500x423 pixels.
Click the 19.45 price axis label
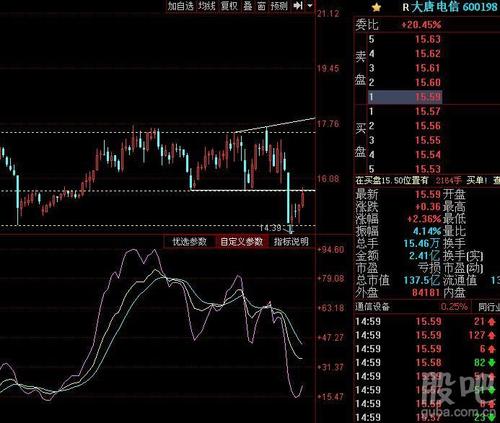point(328,69)
